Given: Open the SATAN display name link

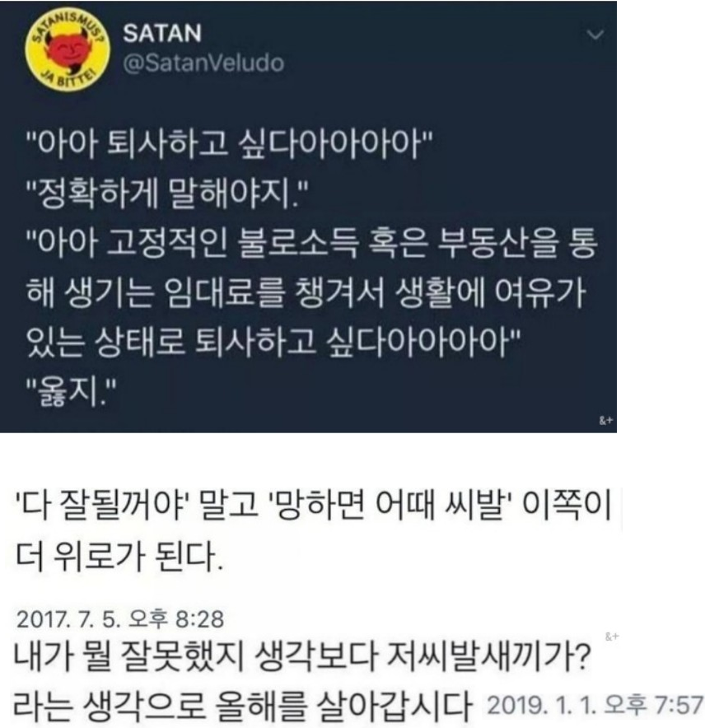Looking at the screenshot, I should point(162,34).
